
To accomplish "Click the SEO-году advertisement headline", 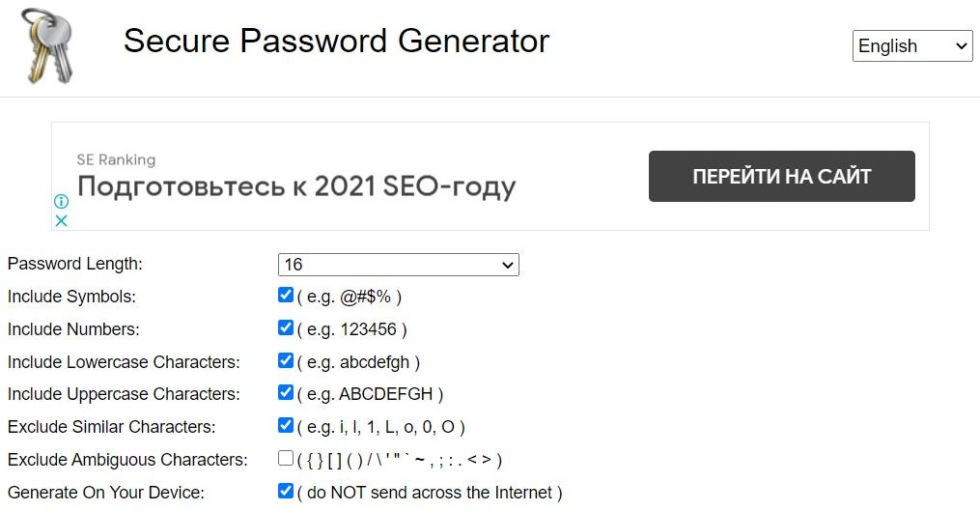I will (296, 186).
